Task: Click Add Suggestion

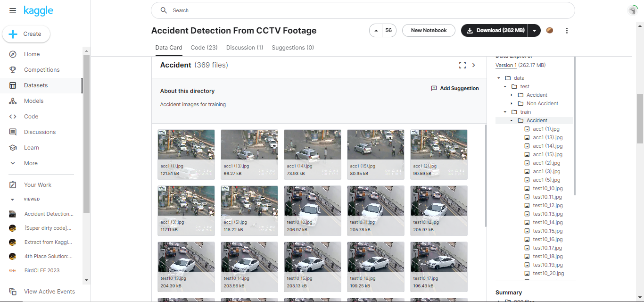Action: [455, 88]
